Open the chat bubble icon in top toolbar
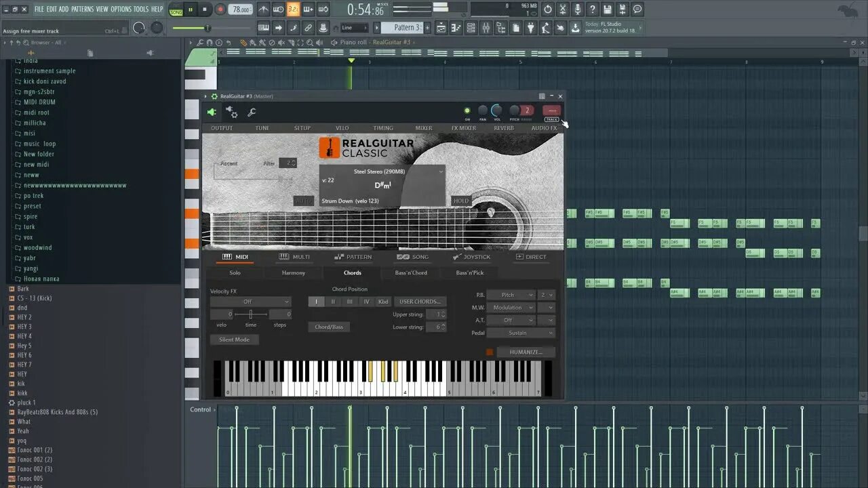The height and width of the screenshot is (488, 868). [637, 9]
